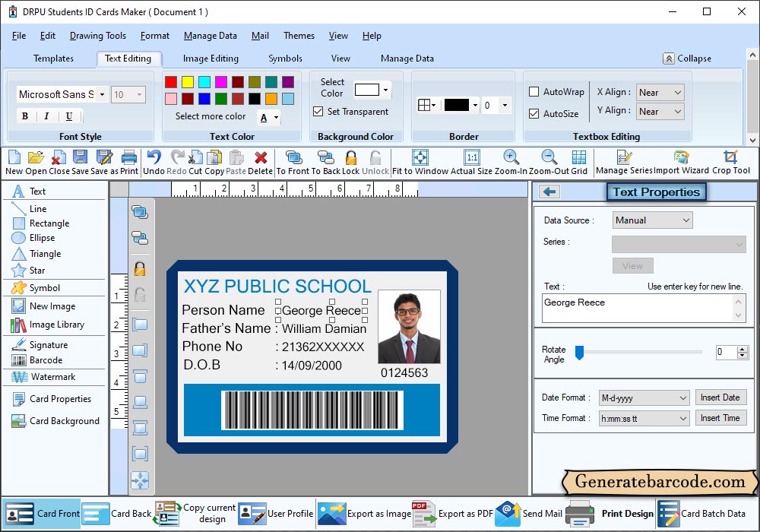The width and height of the screenshot is (760, 532).
Task: Open the Image Library
Action: click(47, 325)
